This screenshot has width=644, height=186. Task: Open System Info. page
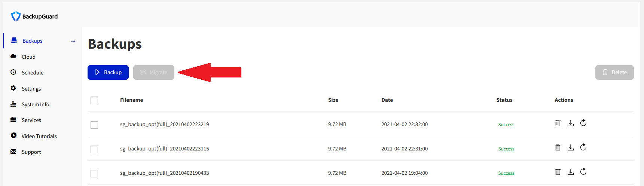coord(36,104)
